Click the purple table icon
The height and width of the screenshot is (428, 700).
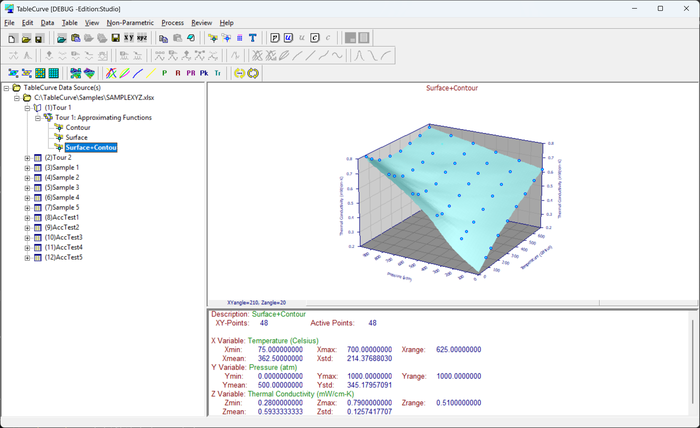tap(239, 38)
